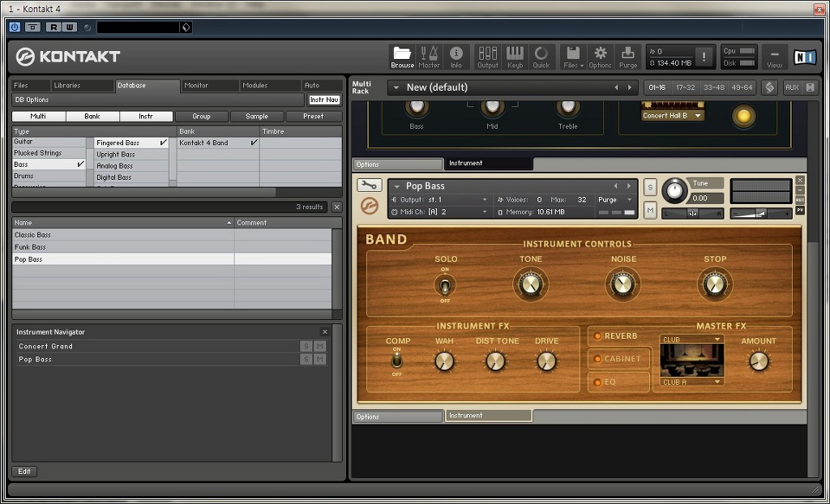Mute Pop Bass in Instrument Navigator
The image size is (830, 504).
[319, 359]
